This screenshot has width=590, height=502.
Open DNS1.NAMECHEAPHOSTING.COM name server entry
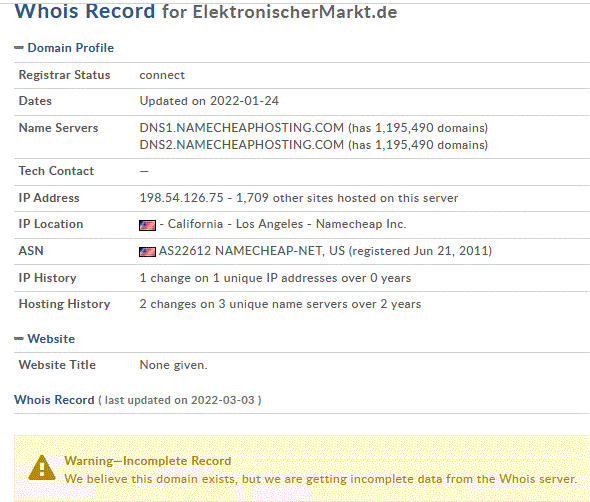(242, 128)
